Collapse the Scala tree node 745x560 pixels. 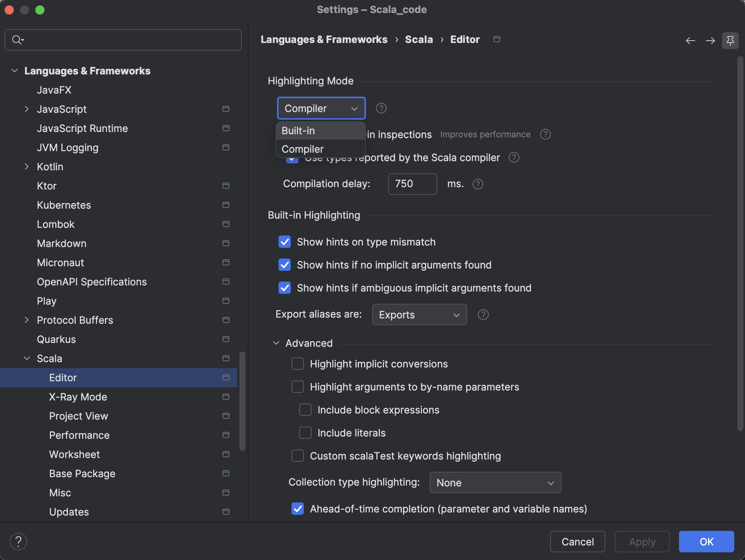click(x=27, y=358)
